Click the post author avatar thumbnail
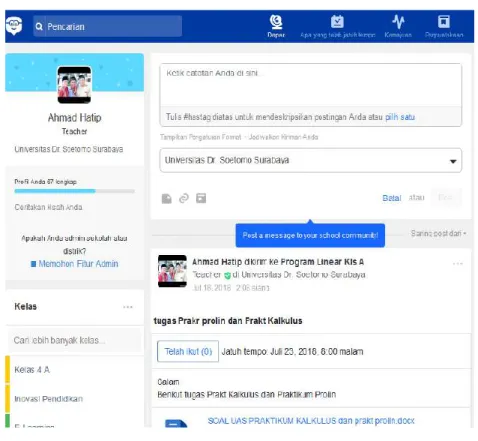The width and height of the screenshot is (478, 441). pos(172,271)
